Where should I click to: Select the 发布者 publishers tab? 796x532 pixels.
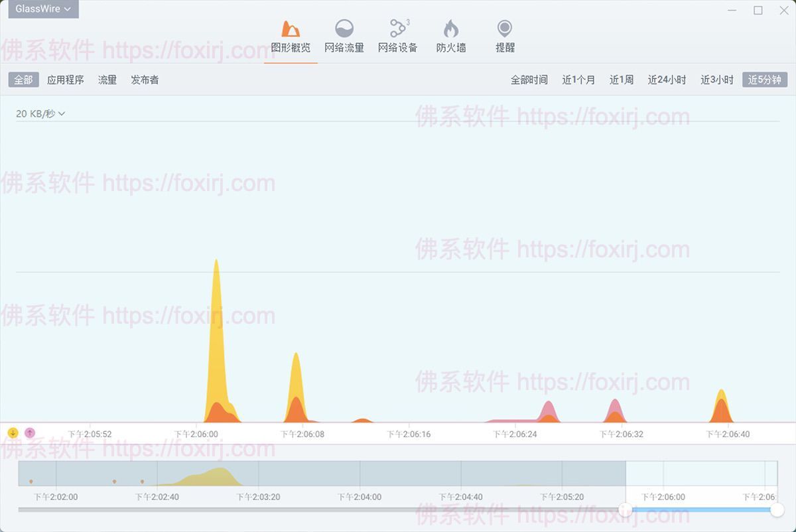pyautogui.click(x=145, y=80)
